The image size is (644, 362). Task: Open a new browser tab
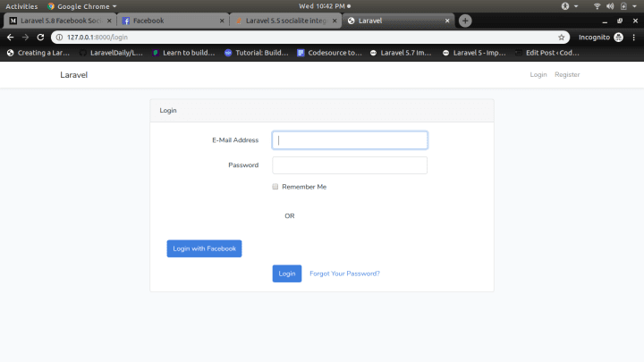click(x=465, y=21)
